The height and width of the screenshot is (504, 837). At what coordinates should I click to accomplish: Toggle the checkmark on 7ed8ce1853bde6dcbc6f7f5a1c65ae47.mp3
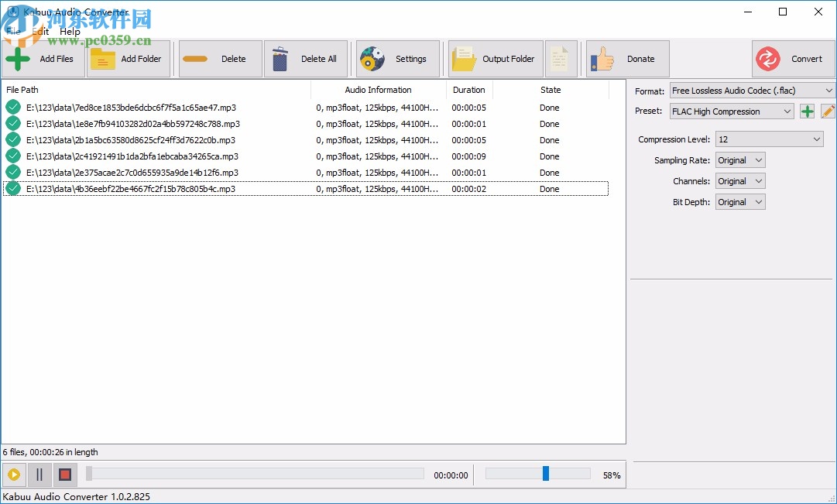pyautogui.click(x=12, y=107)
